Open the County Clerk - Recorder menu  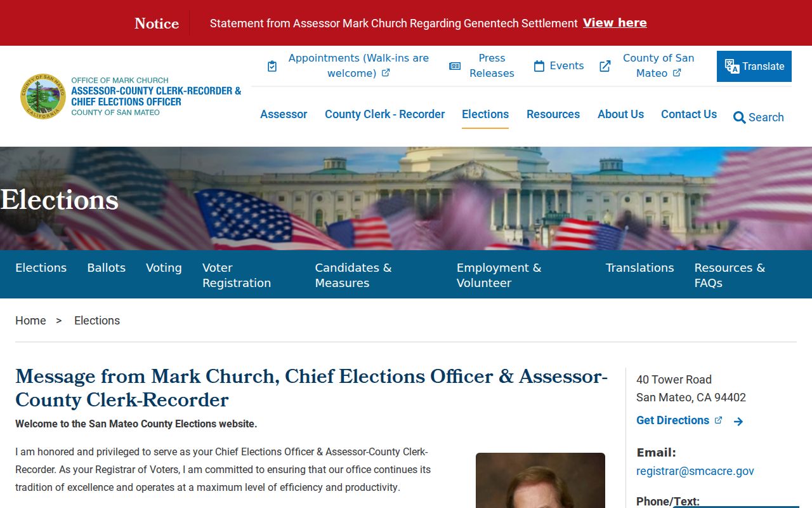click(x=385, y=114)
